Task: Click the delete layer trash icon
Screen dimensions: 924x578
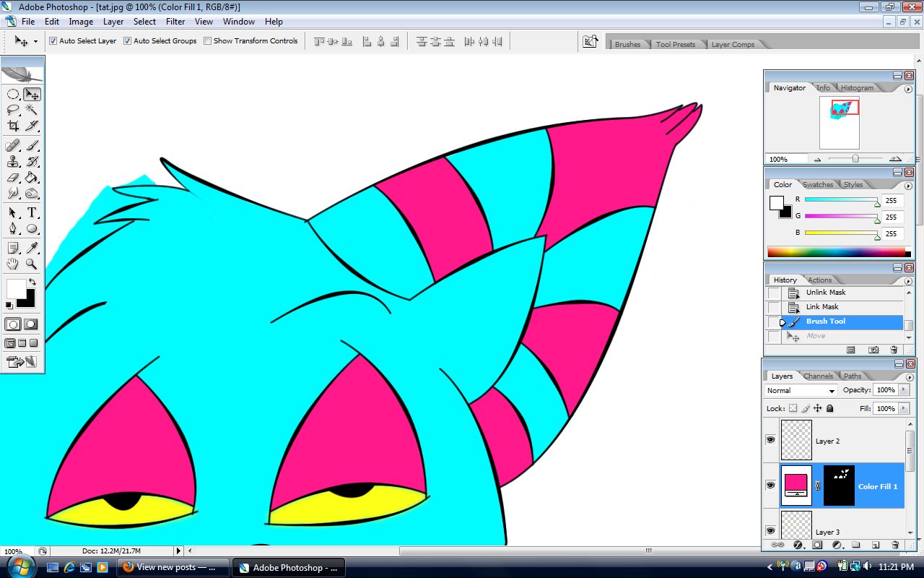Action: coord(895,545)
